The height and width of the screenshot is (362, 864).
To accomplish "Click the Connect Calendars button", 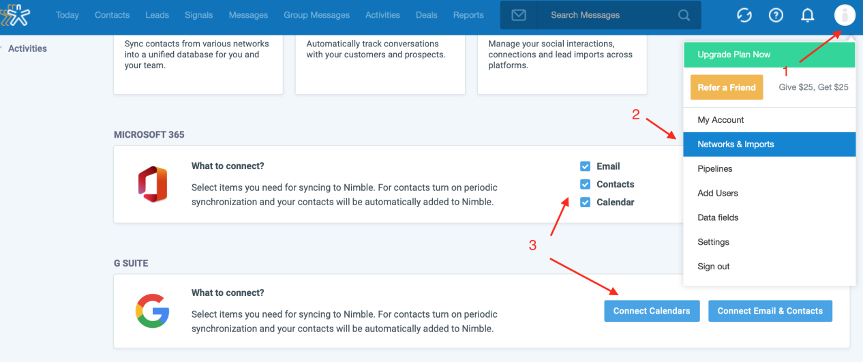I will coord(652,311).
